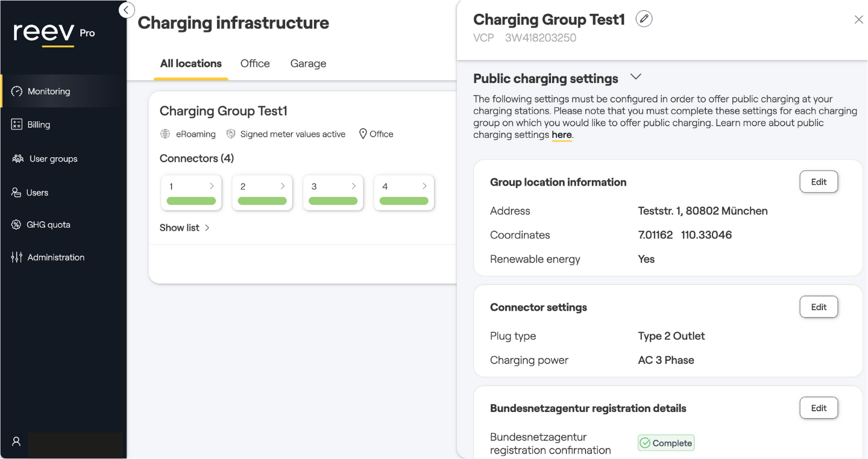Click the GHG quota percent icon
The width and height of the screenshot is (868, 459).
pyautogui.click(x=16, y=225)
